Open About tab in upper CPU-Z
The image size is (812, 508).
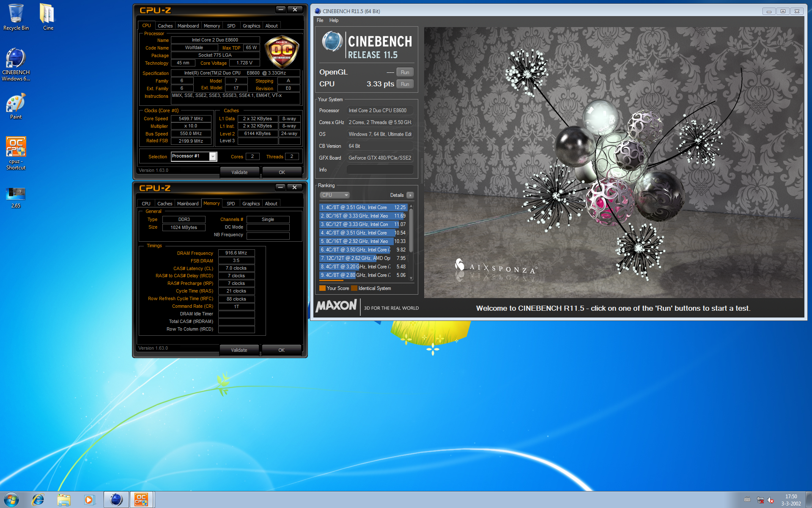click(x=272, y=26)
